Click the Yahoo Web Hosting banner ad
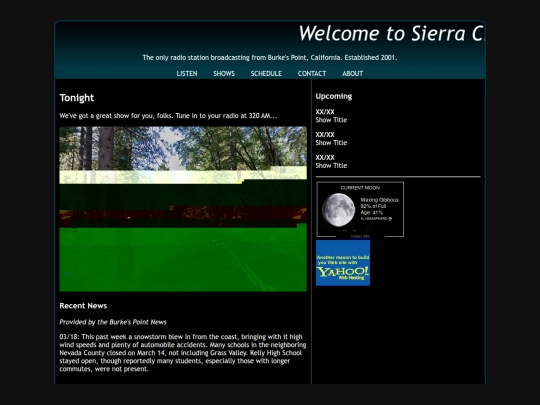 coord(343,263)
